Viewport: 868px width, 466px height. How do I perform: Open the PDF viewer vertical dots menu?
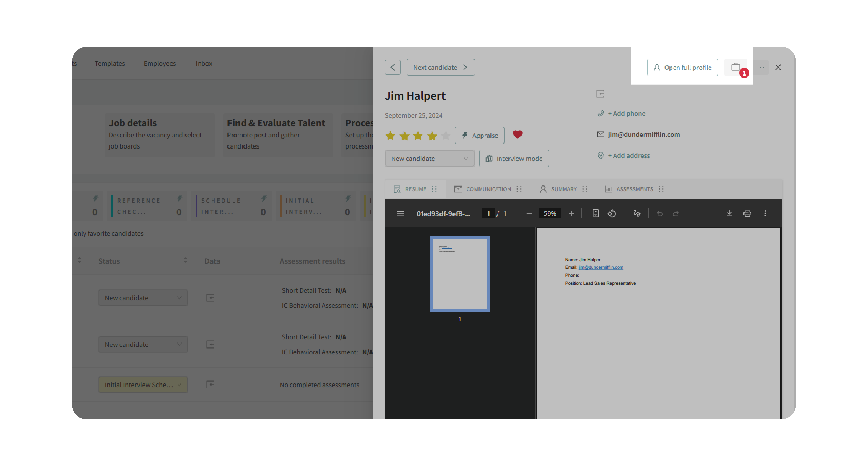click(765, 213)
